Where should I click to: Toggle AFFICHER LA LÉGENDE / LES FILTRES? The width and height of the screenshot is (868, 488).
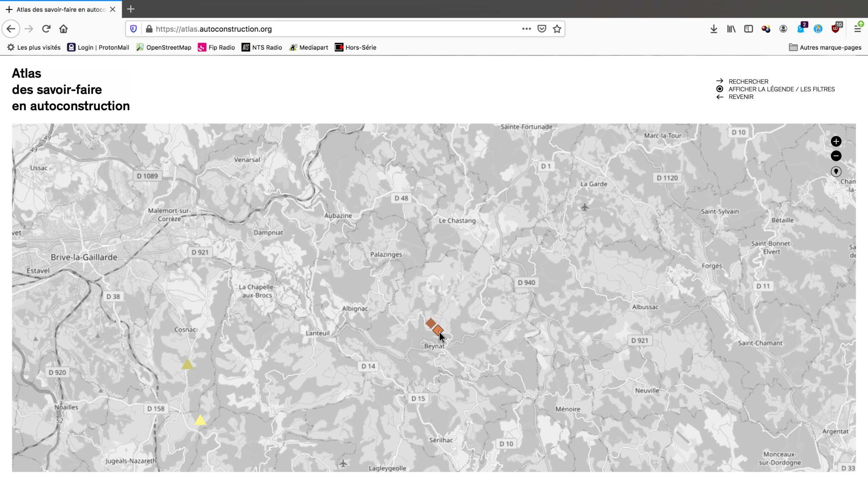[x=781, y=89]
